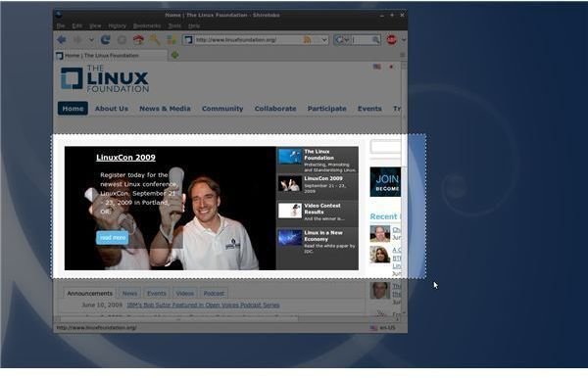Click the third blogger avatar below the selection
The width and height of the screenshot is (588, 378).
(380, 290)
